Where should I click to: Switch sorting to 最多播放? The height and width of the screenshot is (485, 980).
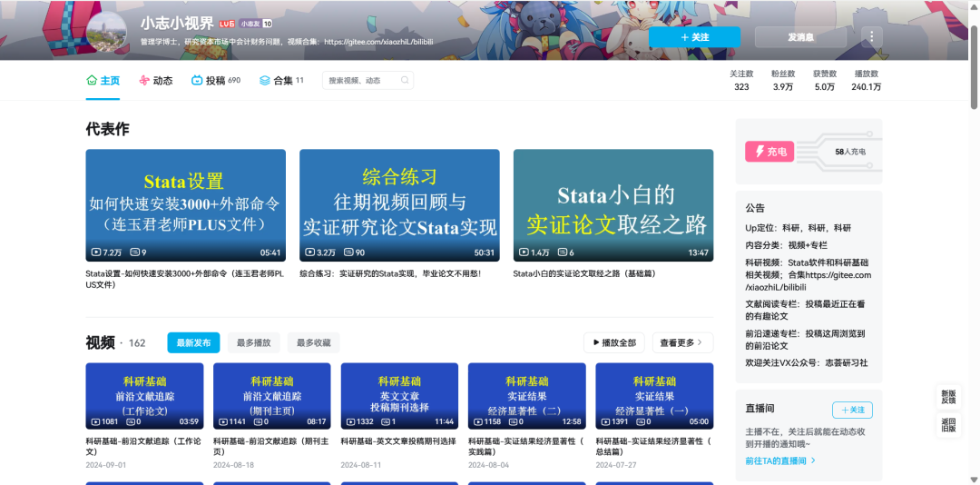point(253,342)
